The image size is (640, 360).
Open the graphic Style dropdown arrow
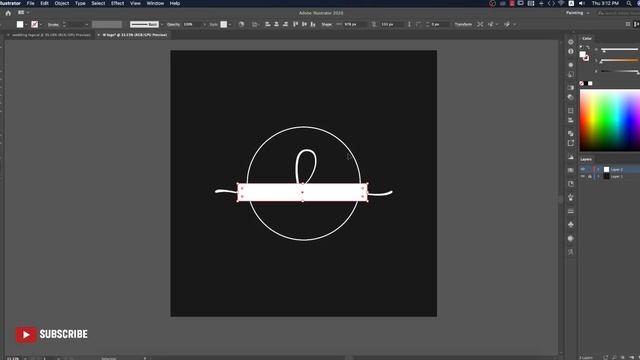(230, 24)
